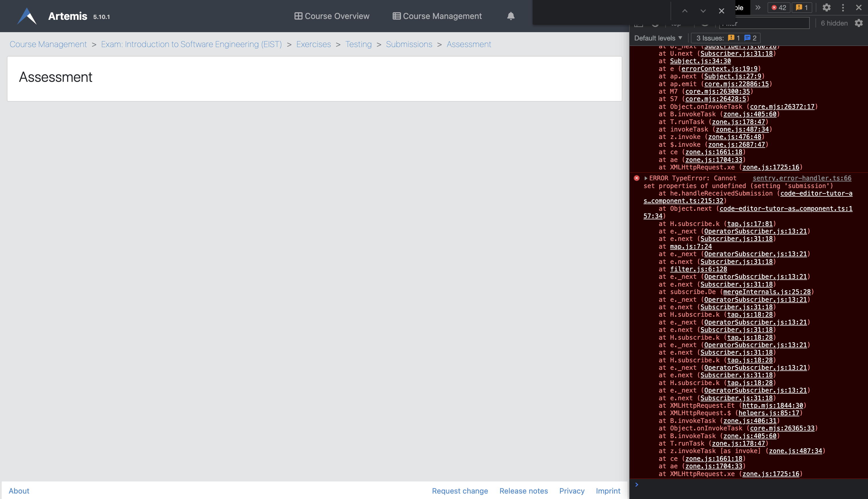Click the Artemis logo
The width and height of the screenshot is (868, 499).
point(27,16)
